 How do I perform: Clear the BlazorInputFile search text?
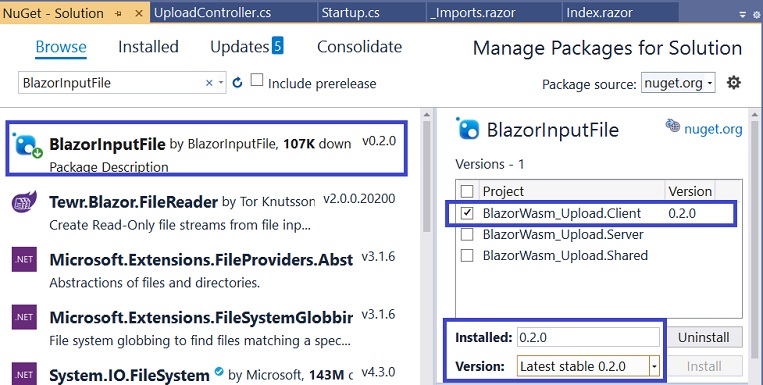(209, 83)
